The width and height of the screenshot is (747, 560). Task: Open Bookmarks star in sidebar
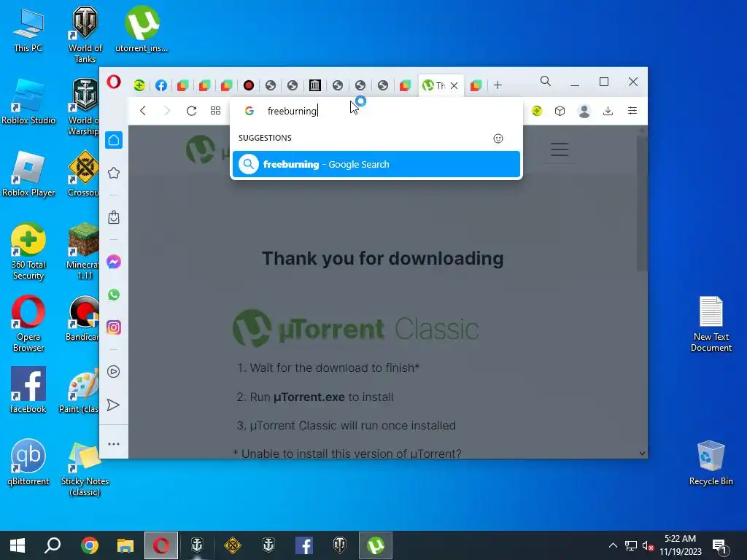(114, 173)
